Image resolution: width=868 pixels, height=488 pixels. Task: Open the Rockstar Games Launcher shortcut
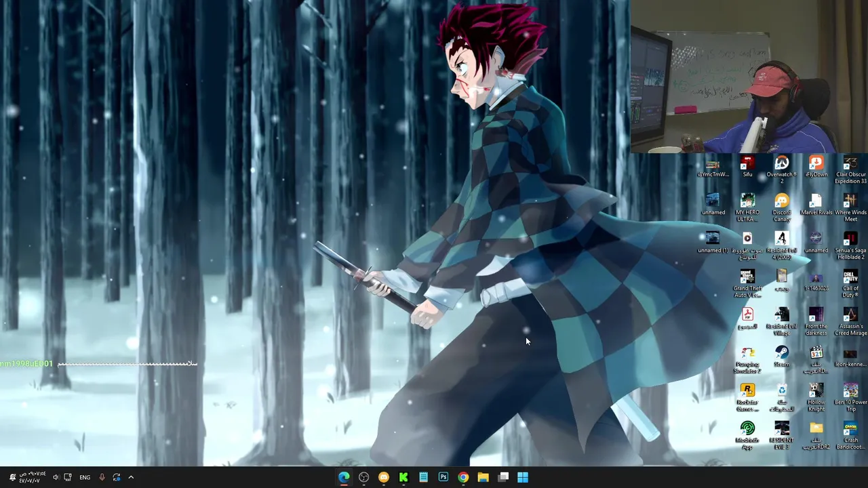click(747, 397)
